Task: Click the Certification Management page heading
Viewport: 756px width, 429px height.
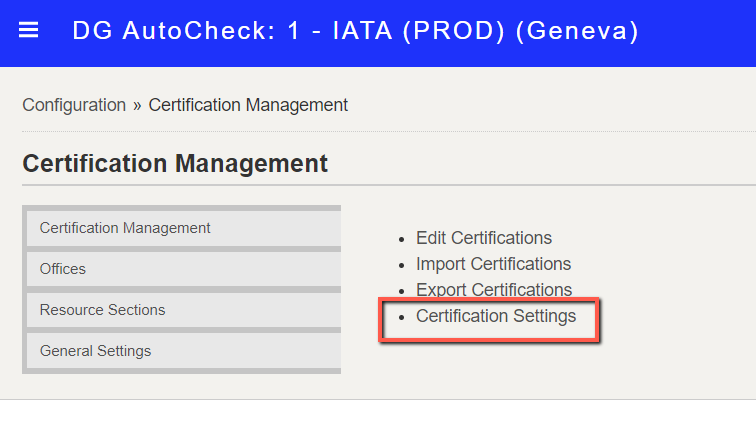Action: coord(175,163)
